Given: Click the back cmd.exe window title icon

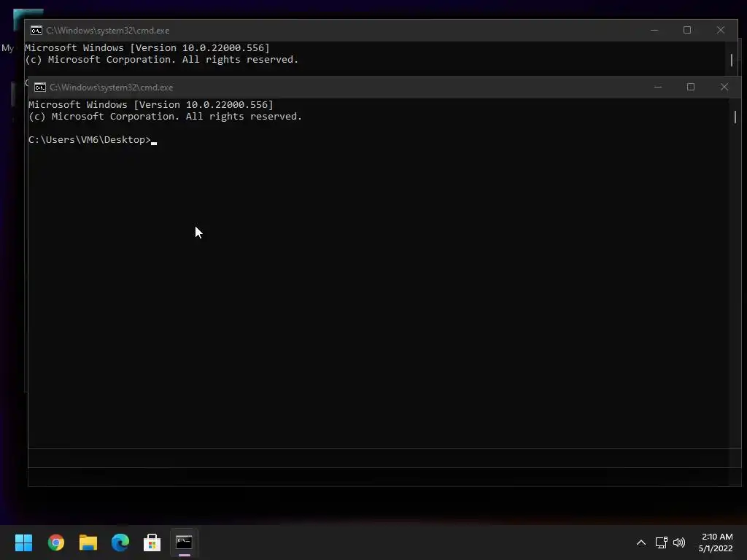Looking at the screenshot, I should 36,31.
